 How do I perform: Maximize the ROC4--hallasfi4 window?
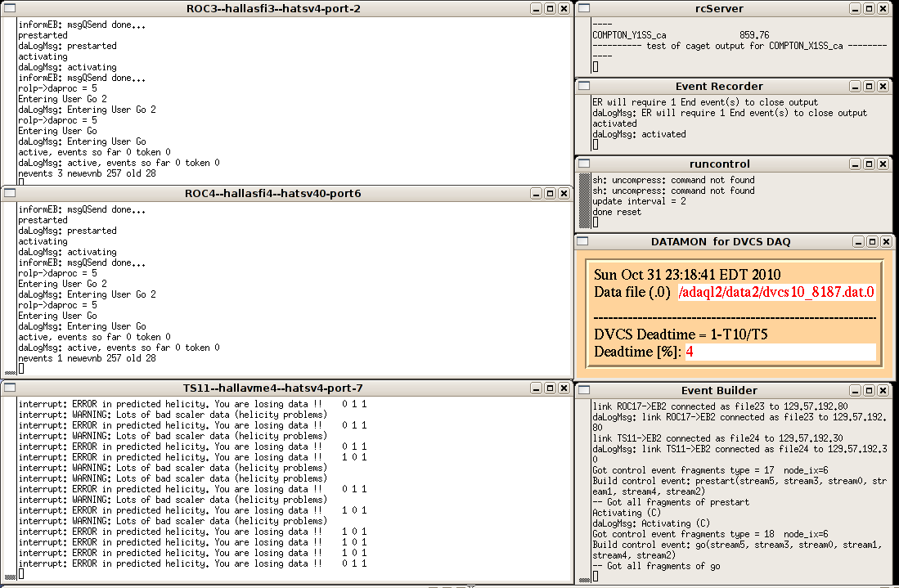click(550, 193)
